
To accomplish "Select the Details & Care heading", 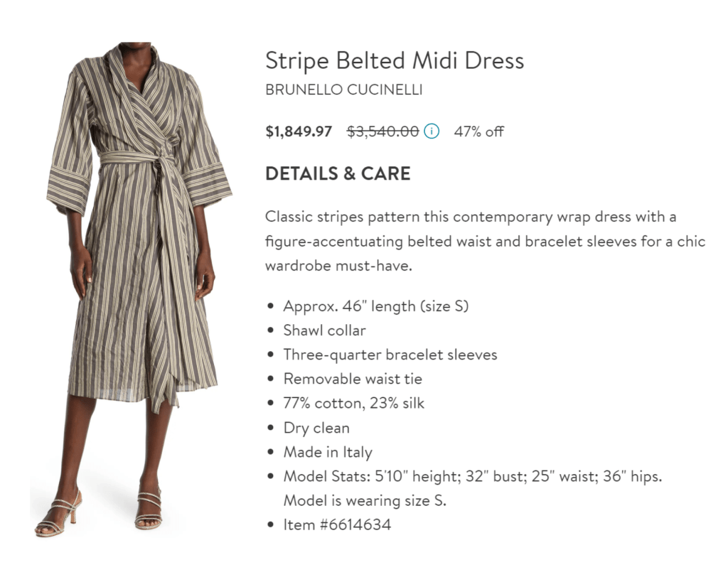I will (x=338, y=173).
